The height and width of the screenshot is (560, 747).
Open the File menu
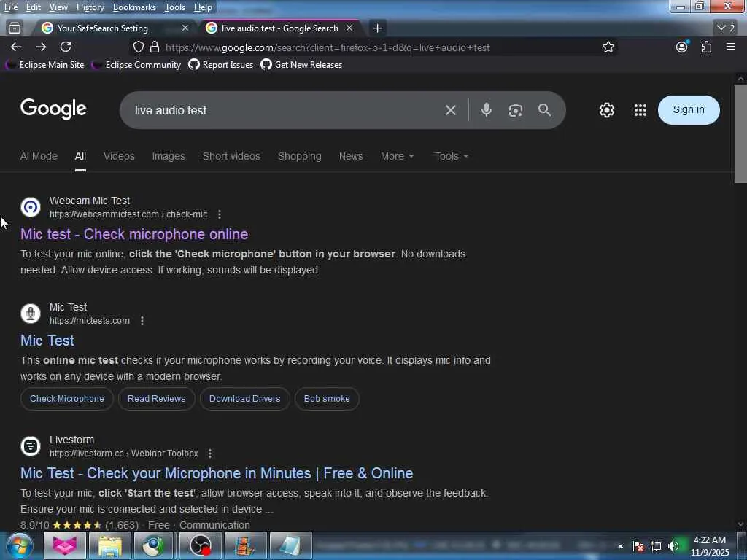(x=10, y=7)
